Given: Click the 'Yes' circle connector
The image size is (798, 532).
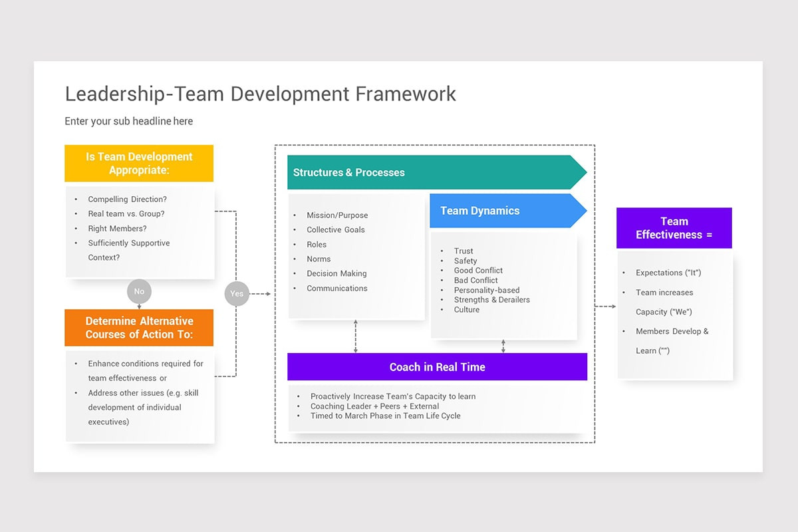Looking at the screenshot, I should pos(237,293).
